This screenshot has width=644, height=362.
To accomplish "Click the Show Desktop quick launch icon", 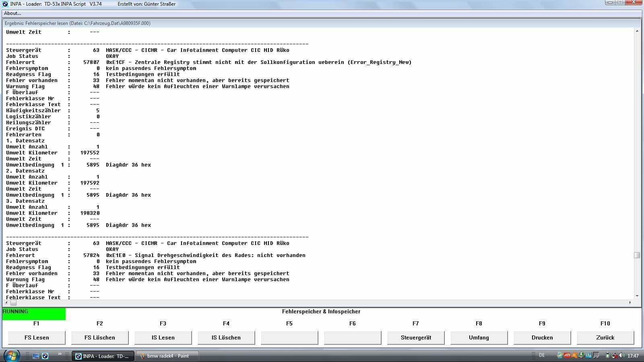I will click(36, 356).
